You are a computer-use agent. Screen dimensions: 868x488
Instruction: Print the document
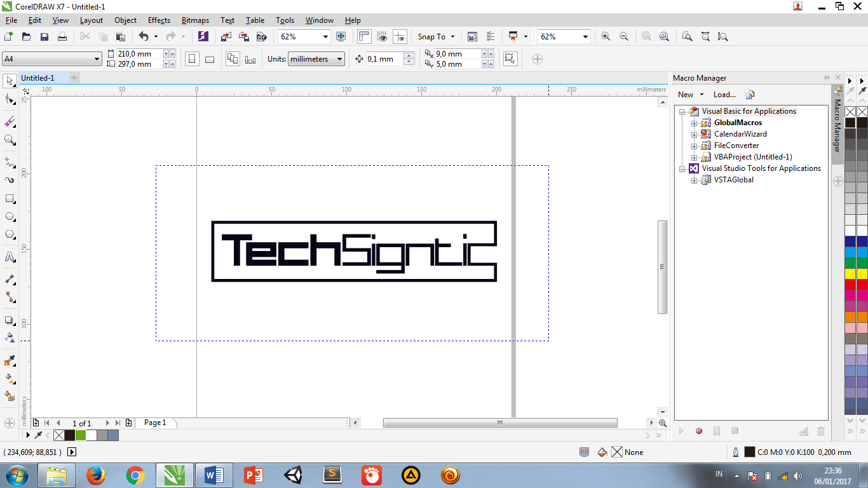coord(62,37)
